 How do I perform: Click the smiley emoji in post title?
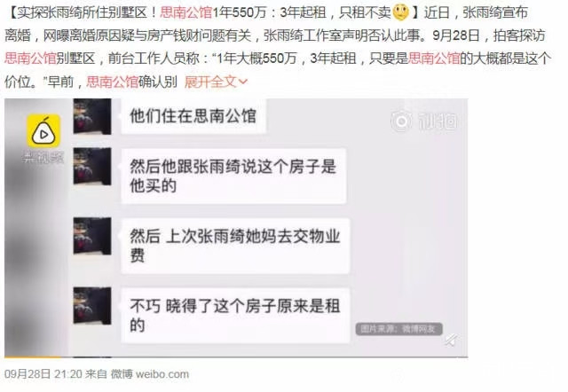coord(401,12)
